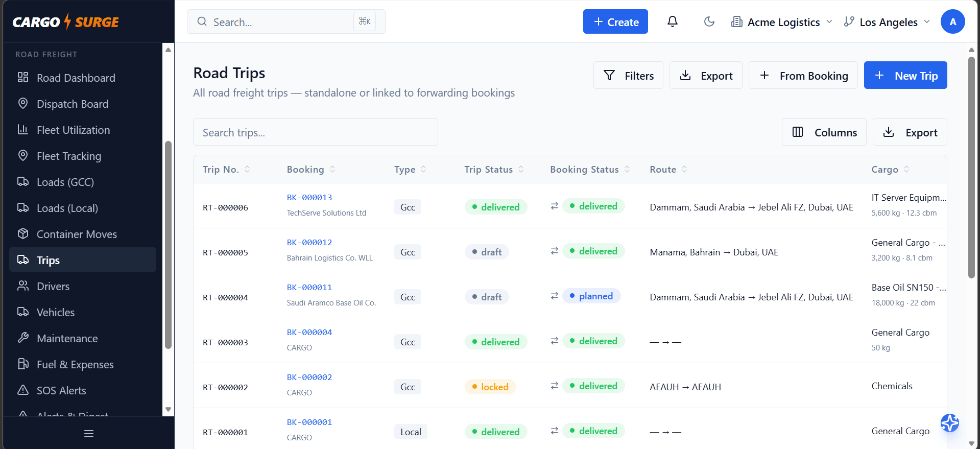Image resolution: width=980 pixels, height=449 pixels.
Task: Click the Container Moves box icon
Action: pyautogui.click(x=23, y=233)
